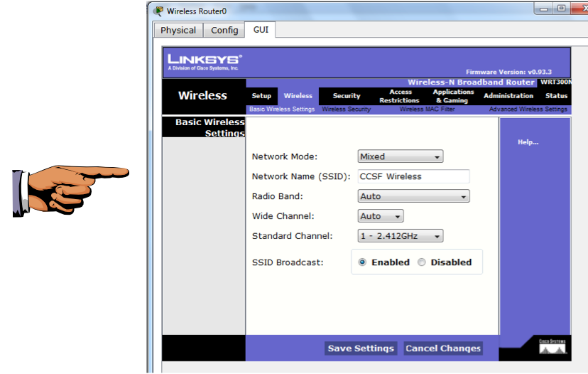Screen dimensions: 588x374
Task: Click the Cisco Systems logo at bottom right
Action: [552, 346]
